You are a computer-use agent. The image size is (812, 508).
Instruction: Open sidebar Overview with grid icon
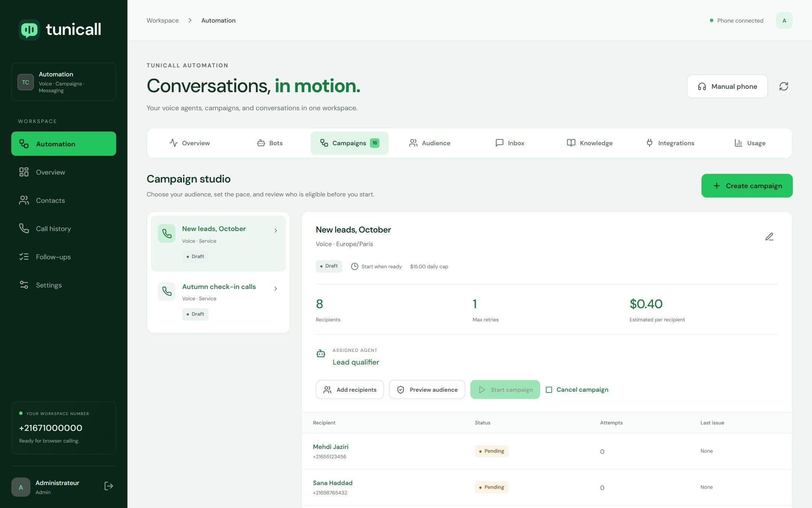pos(64,172)
